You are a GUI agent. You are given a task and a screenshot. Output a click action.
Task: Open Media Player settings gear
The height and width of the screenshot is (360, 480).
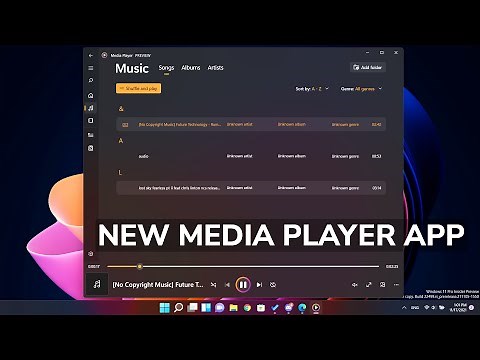coord(91,254)
